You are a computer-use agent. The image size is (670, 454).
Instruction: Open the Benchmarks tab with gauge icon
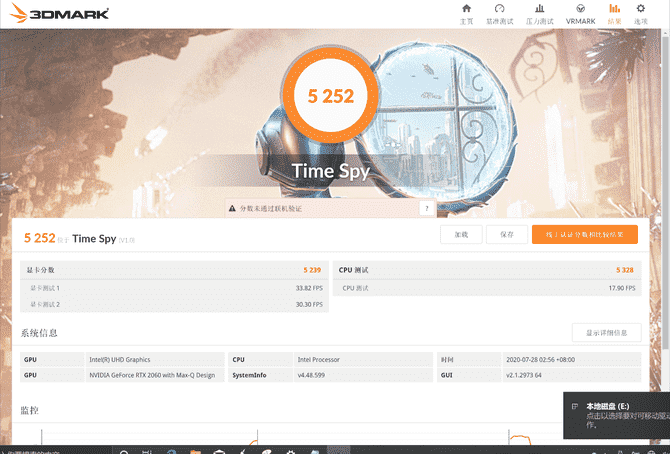pos(500,14)
